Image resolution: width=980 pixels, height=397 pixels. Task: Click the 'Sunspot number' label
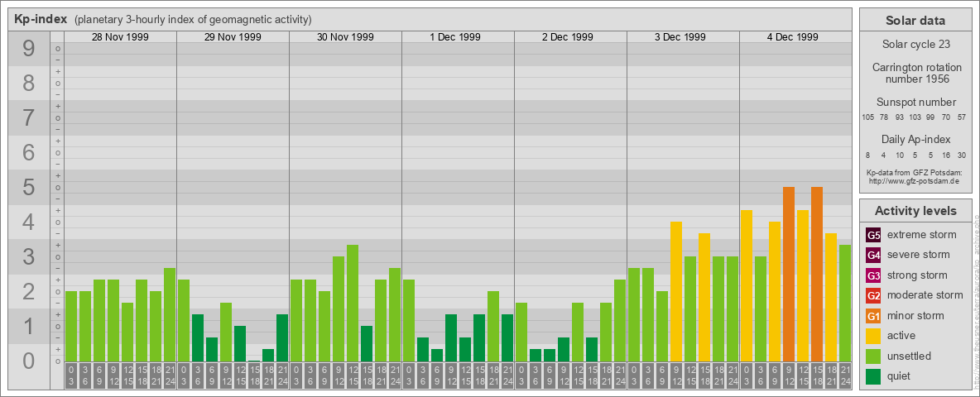coord(915,103)
